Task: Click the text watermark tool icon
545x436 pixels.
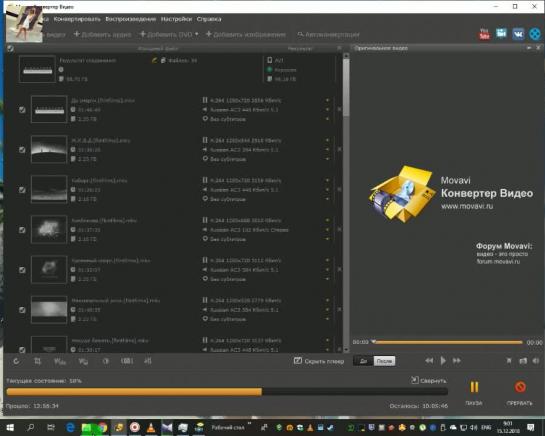Action: [60, 361]
